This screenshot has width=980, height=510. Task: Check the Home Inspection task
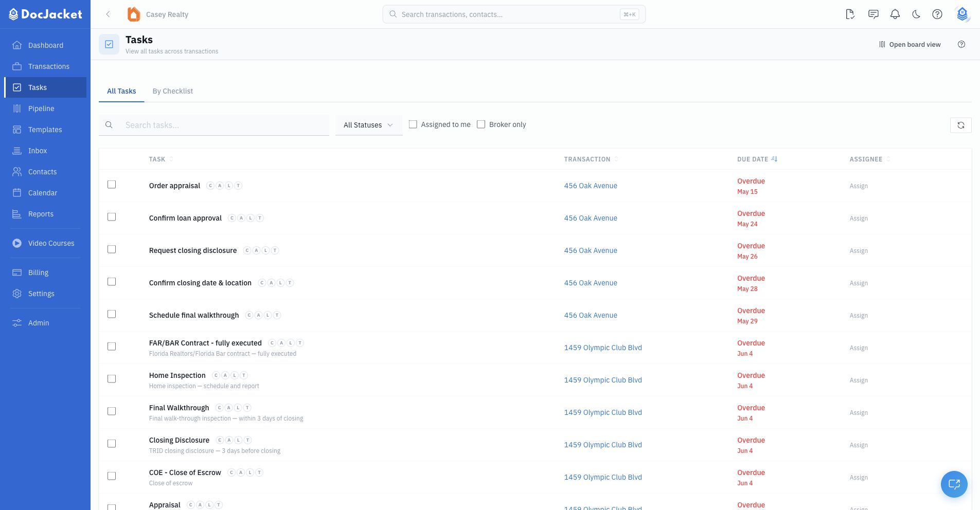tap(112, 379)
